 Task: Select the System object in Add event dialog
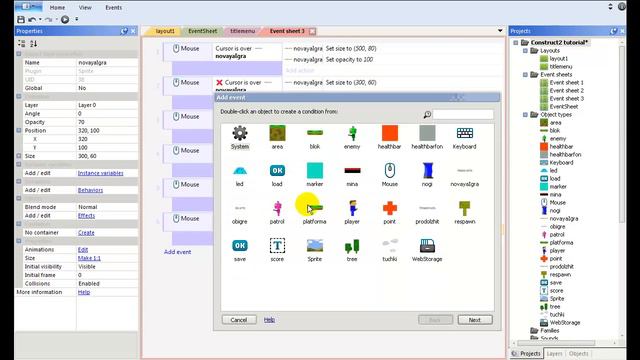click(x=240, y=137)
